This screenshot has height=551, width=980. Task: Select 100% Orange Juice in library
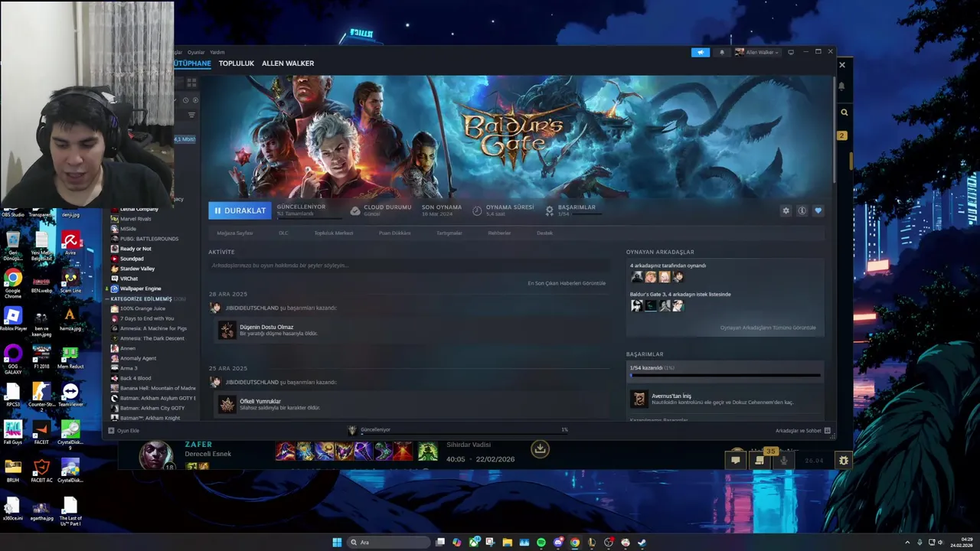[x=142, y=308]
